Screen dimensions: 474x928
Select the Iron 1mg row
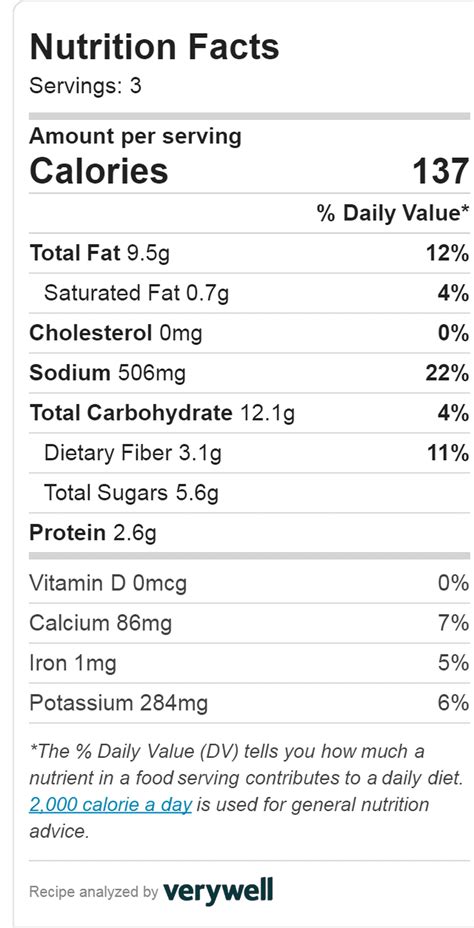[x=249, y=663]
